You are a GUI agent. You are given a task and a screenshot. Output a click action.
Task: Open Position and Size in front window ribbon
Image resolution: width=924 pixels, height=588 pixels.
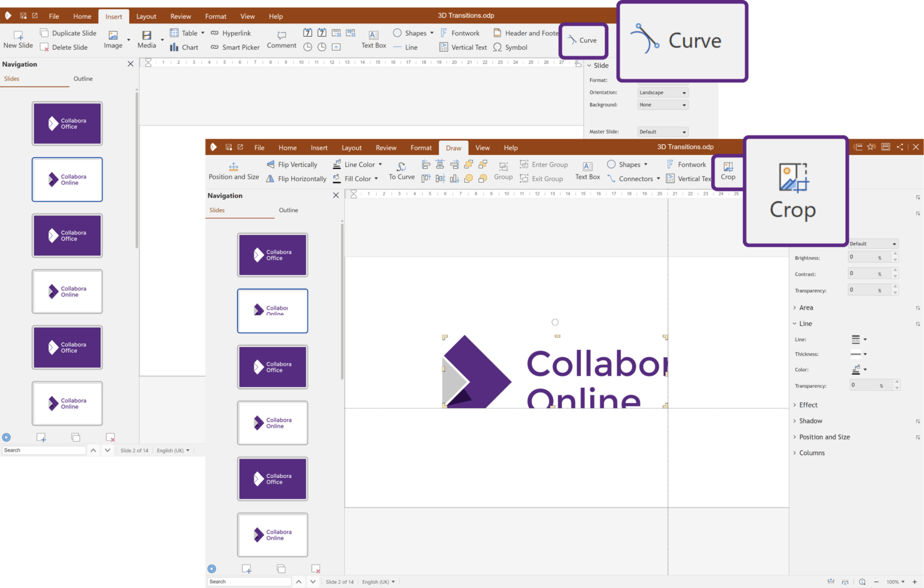pos(234,171)
